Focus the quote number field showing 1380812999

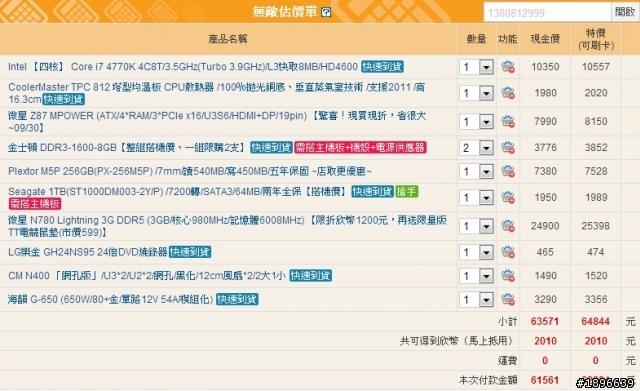coord(547,13)
